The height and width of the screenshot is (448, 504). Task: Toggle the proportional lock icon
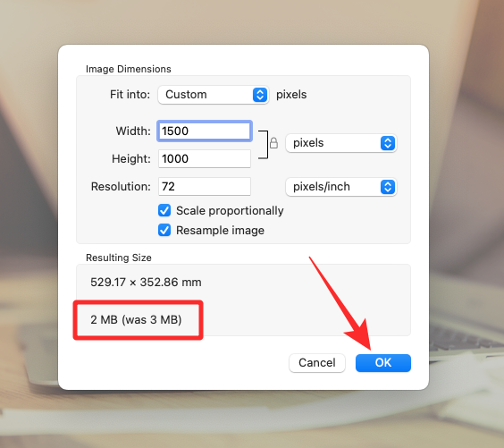click(273, 143)
